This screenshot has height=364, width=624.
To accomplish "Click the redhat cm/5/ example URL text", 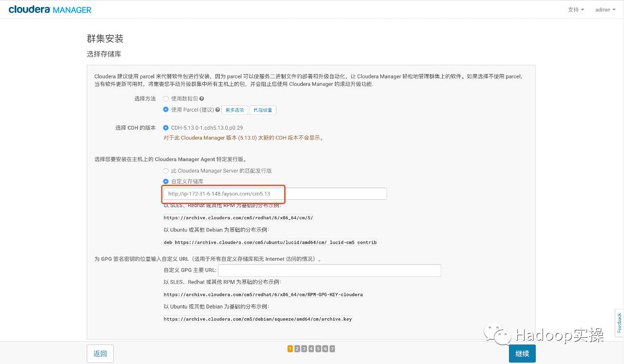I will coord(238,218).
